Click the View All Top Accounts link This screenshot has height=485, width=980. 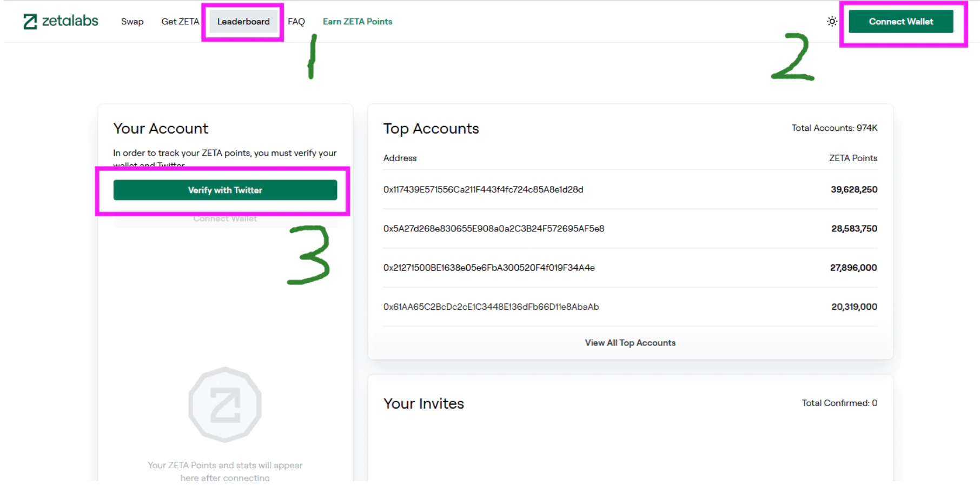(630, 343)
